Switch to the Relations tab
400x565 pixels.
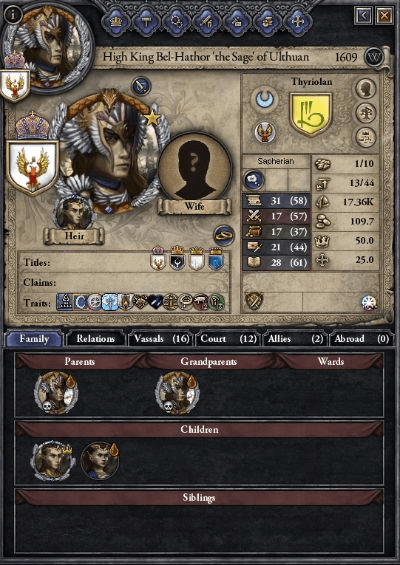pyautogui.click(x=95, y=339)
